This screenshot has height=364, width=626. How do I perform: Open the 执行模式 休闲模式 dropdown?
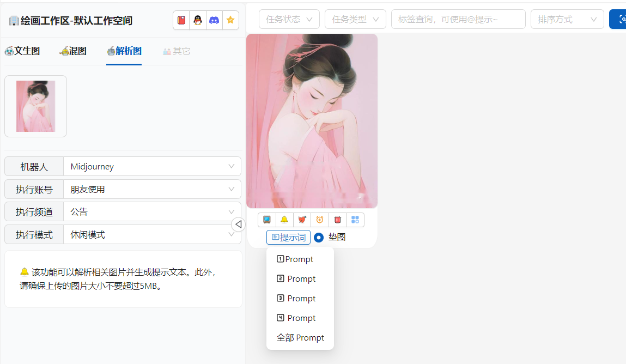point(152,235)
